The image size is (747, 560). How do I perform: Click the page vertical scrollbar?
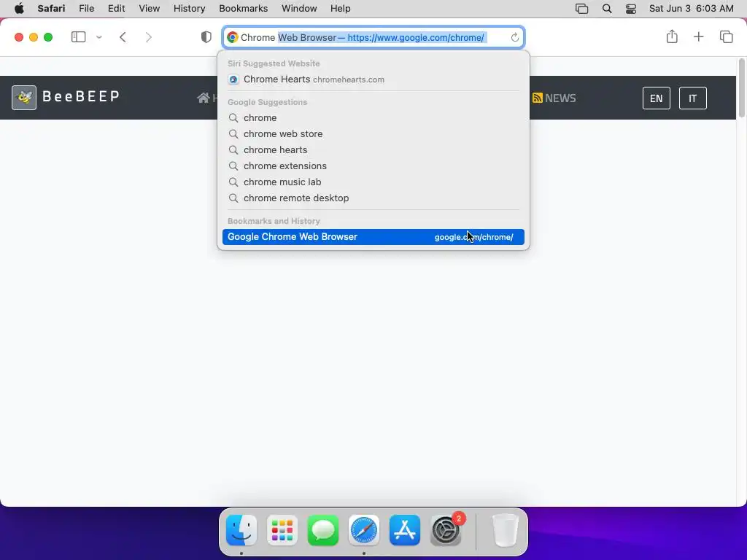[741, 88]
